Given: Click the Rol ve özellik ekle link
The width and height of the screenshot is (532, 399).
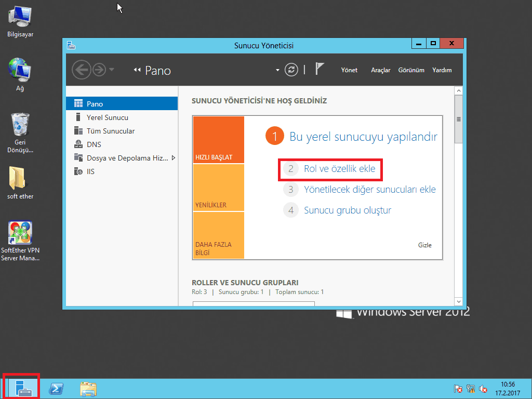Looking at the screenshot, I should (x=339, y=169).
